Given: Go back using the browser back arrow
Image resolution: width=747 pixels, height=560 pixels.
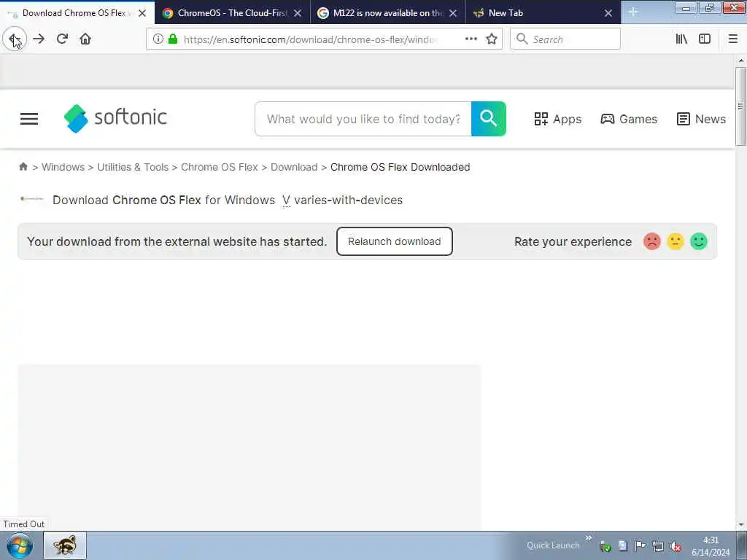Looking at the screenshot, I should pyautogui.click(x=15, y=39).
